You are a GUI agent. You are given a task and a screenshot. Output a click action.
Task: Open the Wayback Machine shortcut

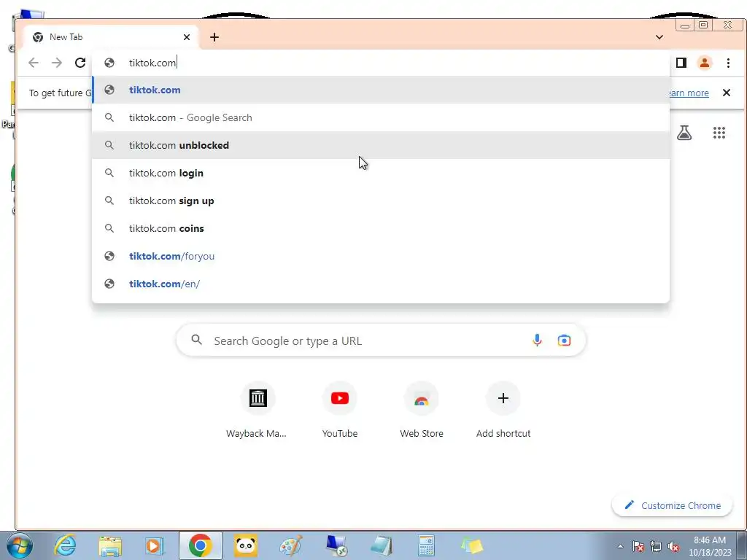[258, 410]
